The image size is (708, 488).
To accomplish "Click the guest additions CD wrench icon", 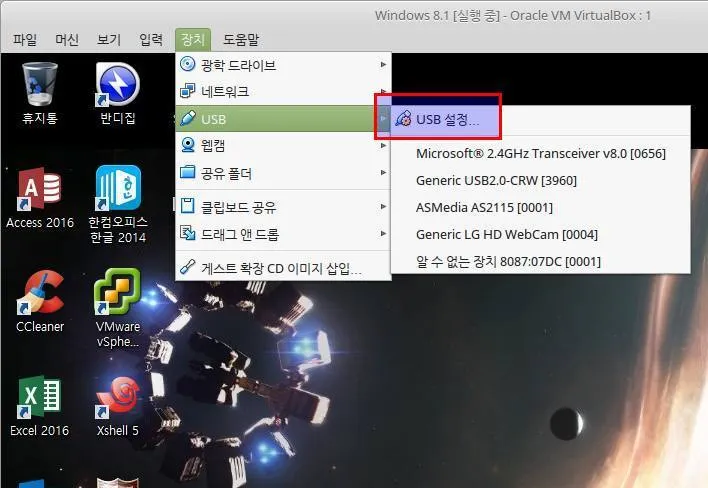I will pos(187,267).
